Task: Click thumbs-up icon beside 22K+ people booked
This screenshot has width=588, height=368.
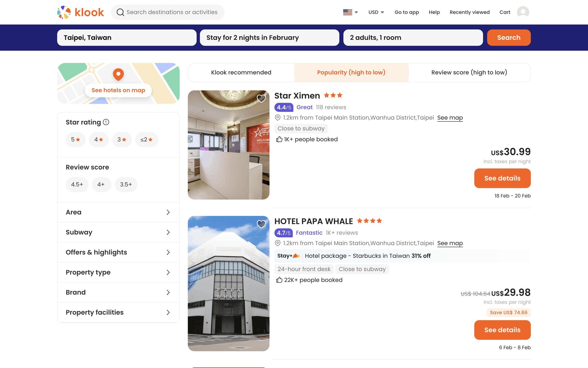Action: pos(279,280)
